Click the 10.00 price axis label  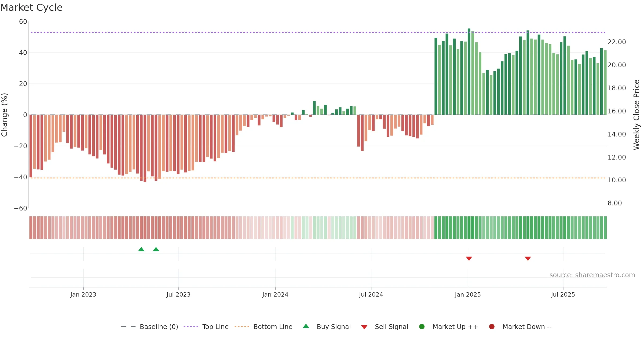point(617,180)
